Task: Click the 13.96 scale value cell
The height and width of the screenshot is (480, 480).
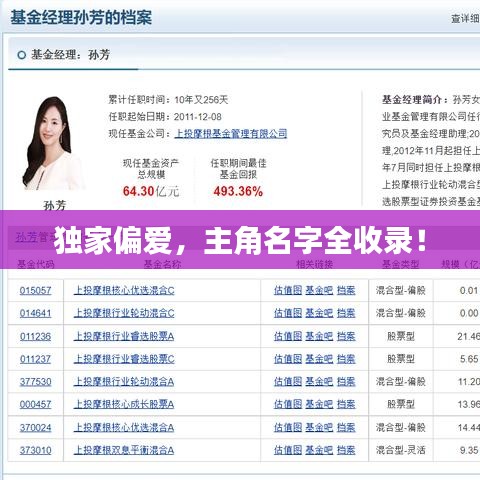Action: coord(468,404)
